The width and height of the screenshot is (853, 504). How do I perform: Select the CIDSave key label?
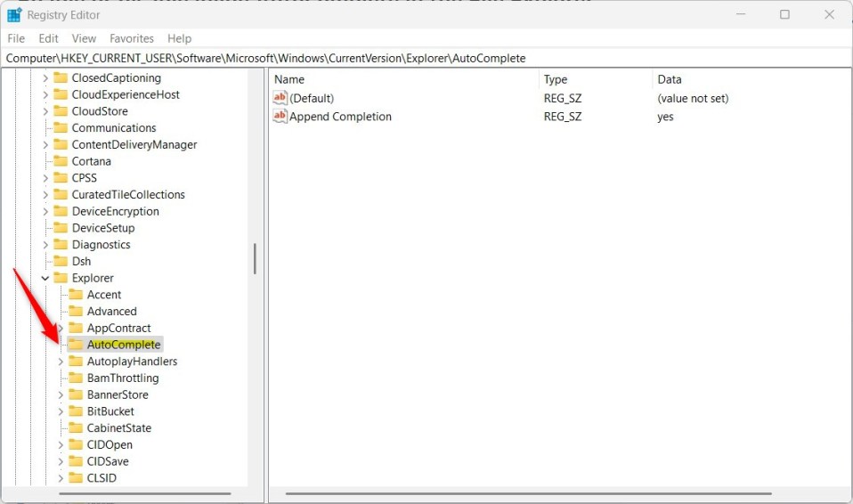(x=108, y=461)
